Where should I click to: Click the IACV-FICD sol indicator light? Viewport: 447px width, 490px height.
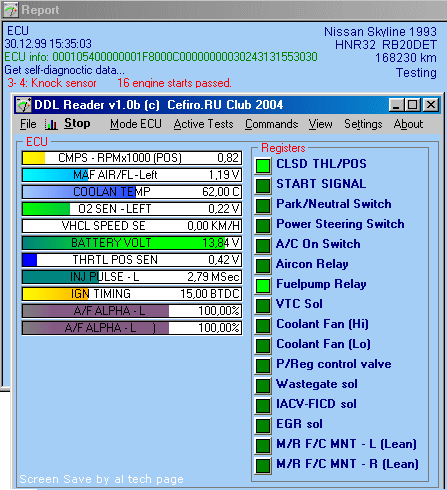point(263,406)
